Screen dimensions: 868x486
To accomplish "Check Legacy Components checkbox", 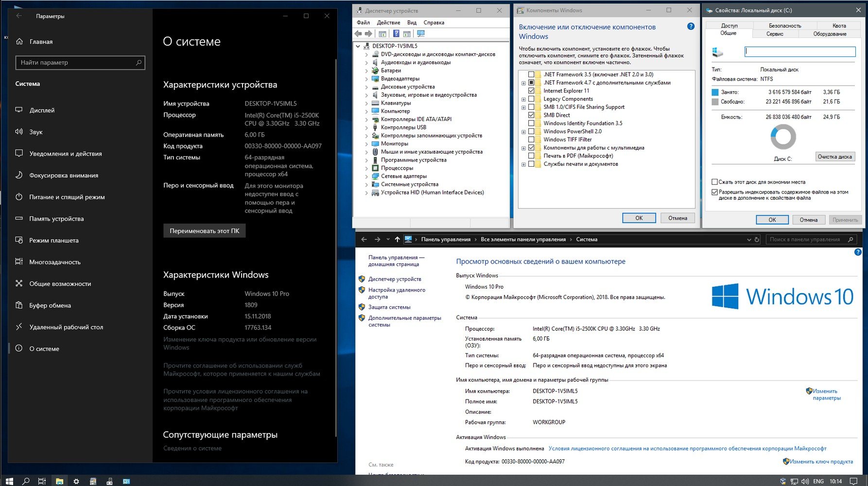I will pyautogui.click(x=531, y=99).
